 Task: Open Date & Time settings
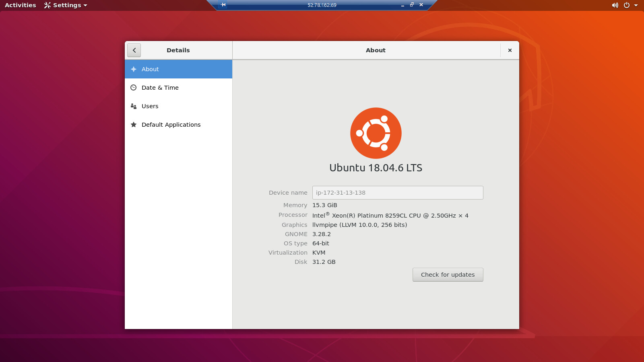pyautogui.click(x=160, y=88)
